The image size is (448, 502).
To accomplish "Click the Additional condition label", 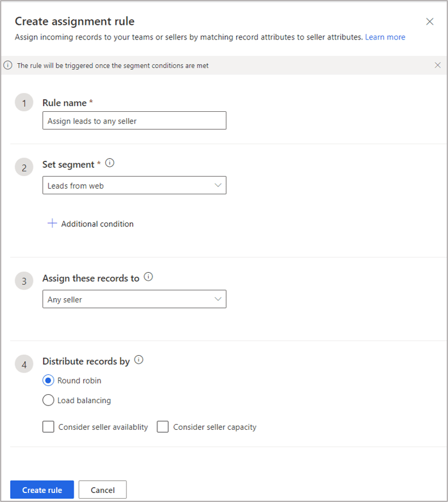I will (97, 224).
